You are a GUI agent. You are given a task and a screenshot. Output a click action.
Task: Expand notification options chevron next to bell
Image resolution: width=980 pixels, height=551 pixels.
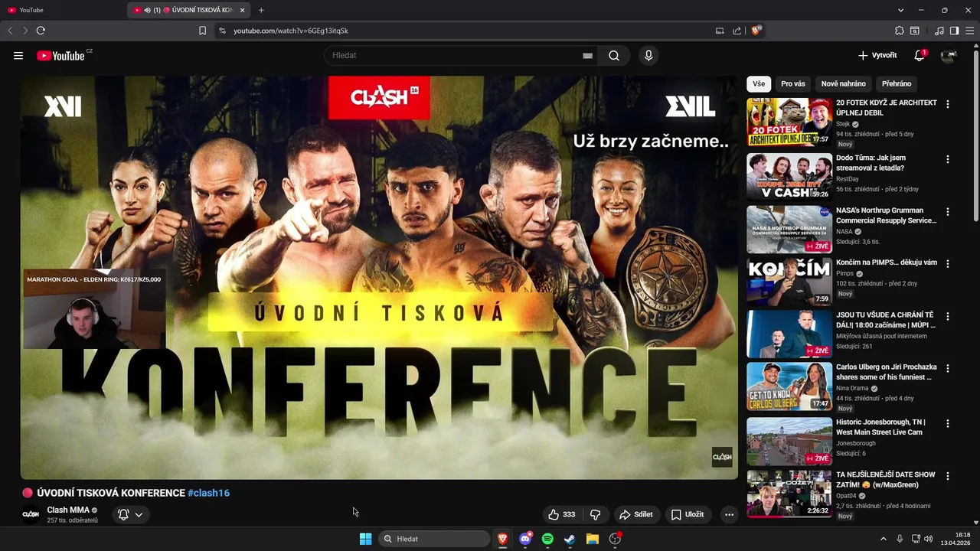[139, 515]
